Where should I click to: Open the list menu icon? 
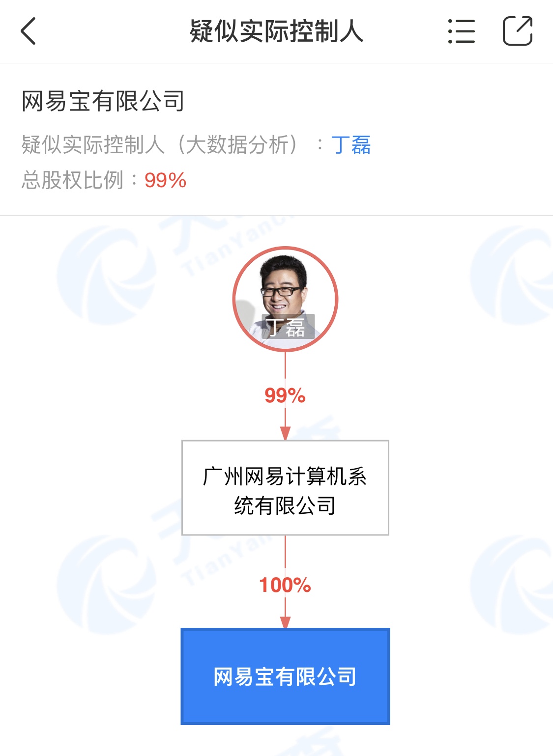click(462, 31)
